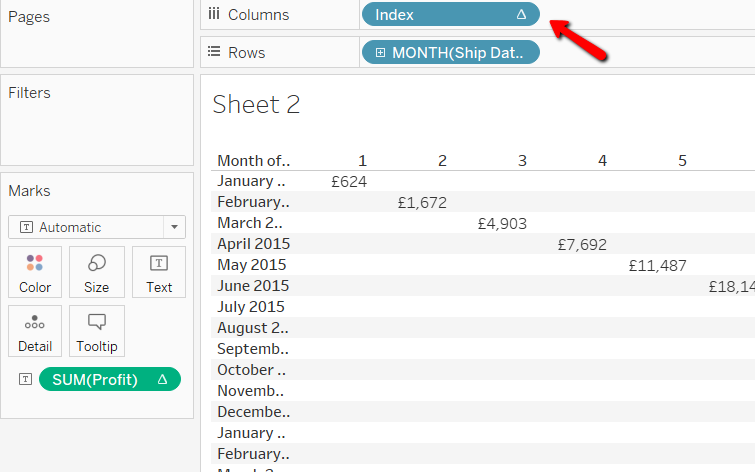Open the Tooltip marks card
The height and width of the screenshot is (472, 755).
click(x=97, y=332)
